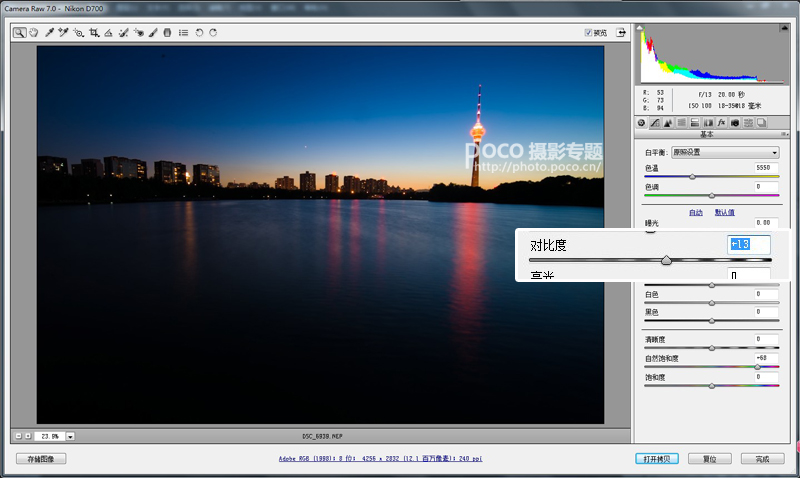Click the save image (存储图像) button

point(41,459)
